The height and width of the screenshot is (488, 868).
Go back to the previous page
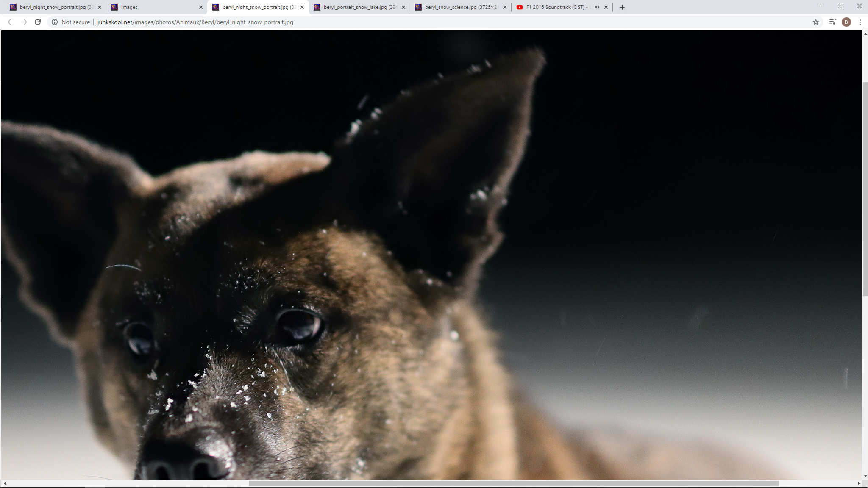(11, 22)
